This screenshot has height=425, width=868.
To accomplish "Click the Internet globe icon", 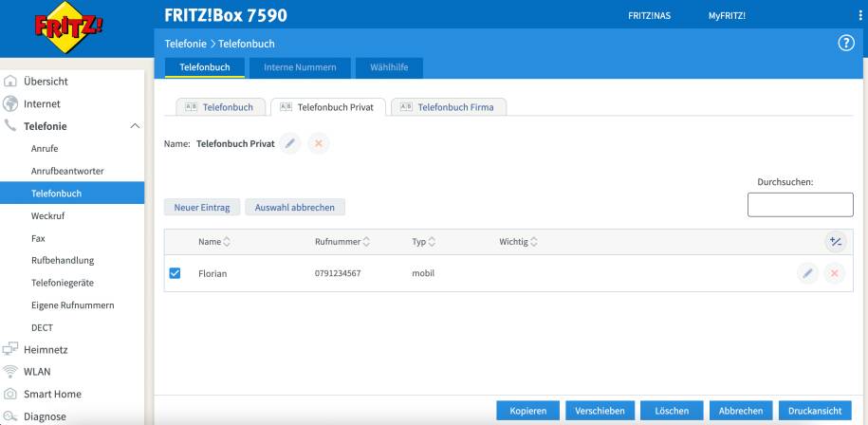I will click(x=10, y=103).
